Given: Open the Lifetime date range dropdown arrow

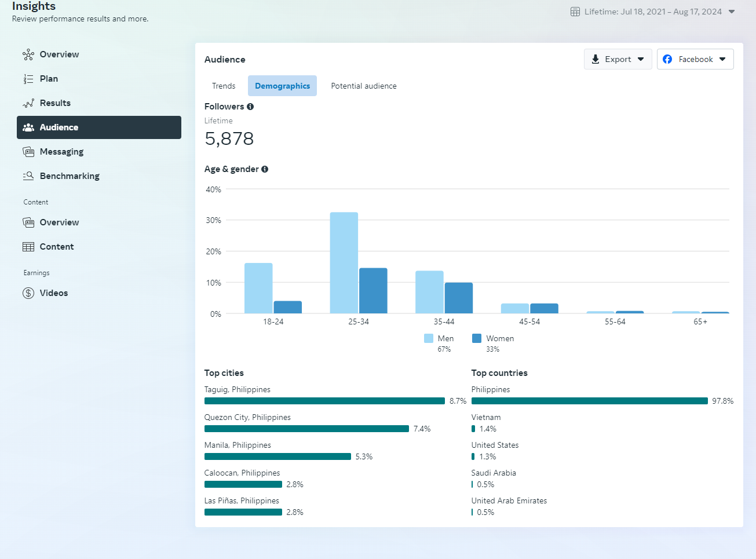Looking at the screenshot, I should 732,12.
